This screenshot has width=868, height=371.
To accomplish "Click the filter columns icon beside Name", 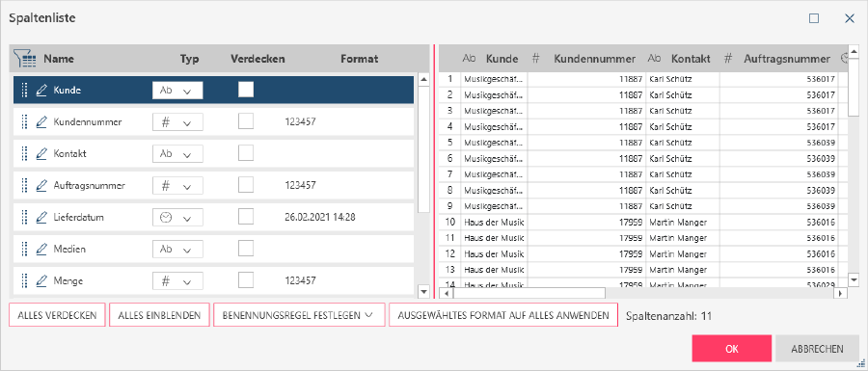I will (x=25, y=59).
